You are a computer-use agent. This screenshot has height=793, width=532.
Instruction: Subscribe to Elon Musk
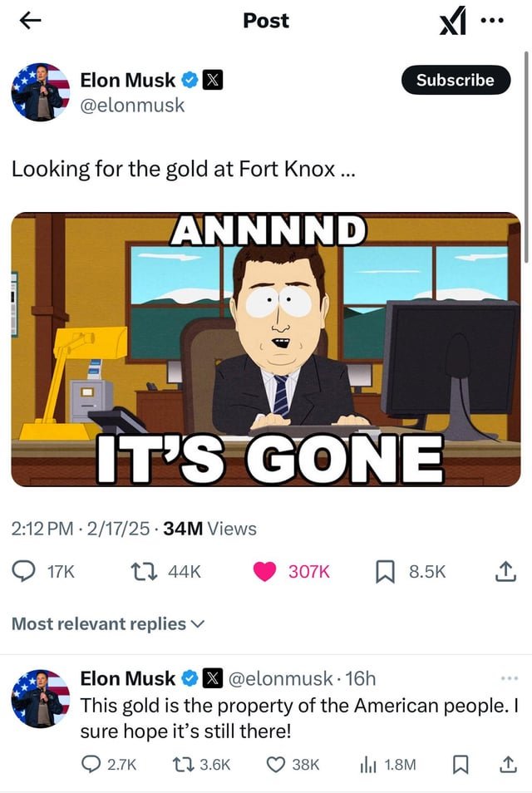456,80
